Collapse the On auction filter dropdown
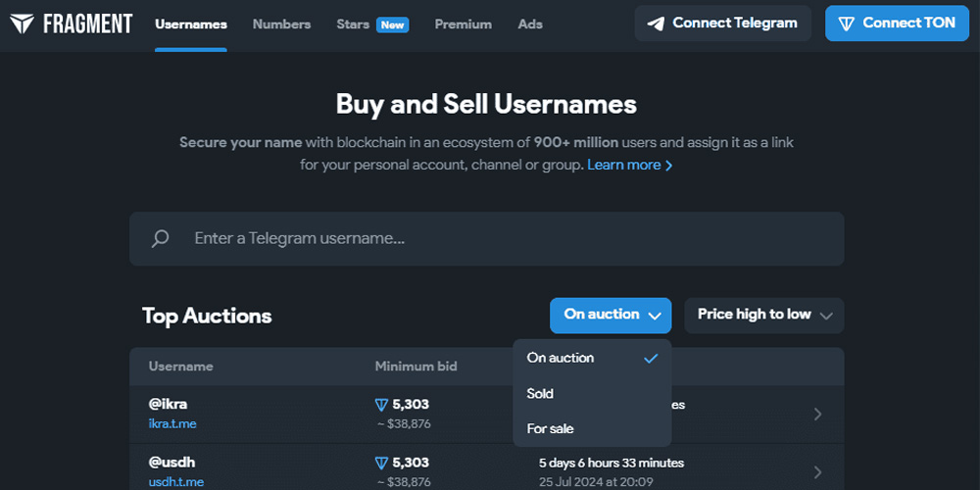The width and height of the screenshot is (980, 490). click(x=611, y=315)
